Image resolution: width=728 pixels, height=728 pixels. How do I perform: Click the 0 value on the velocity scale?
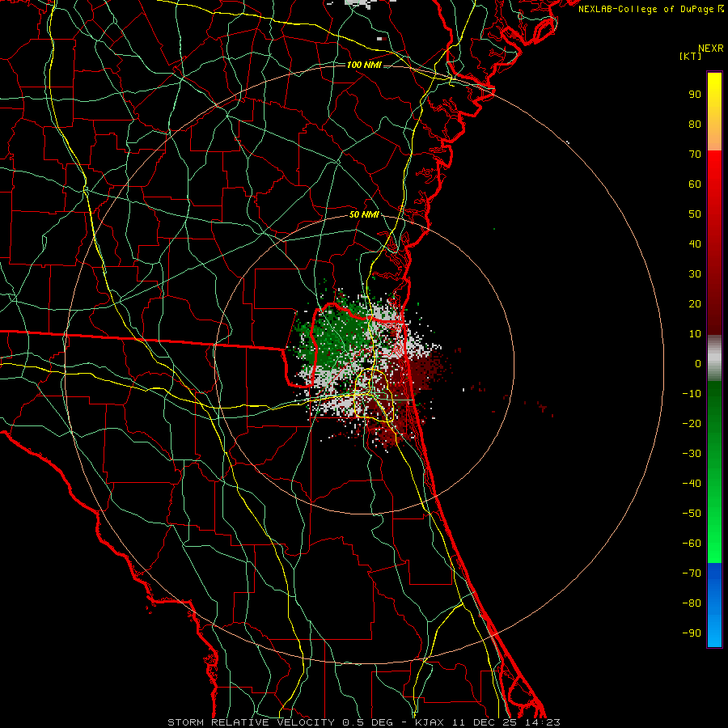pyautogui.click(x=698, y=364)
